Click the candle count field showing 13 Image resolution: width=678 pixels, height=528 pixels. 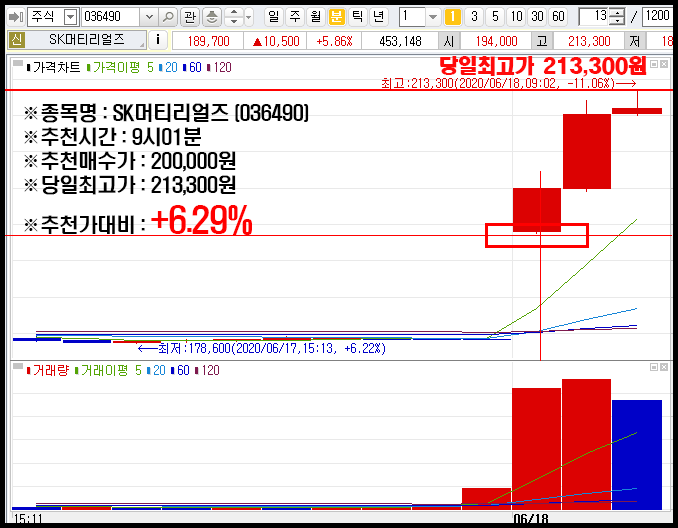(595, 17)
